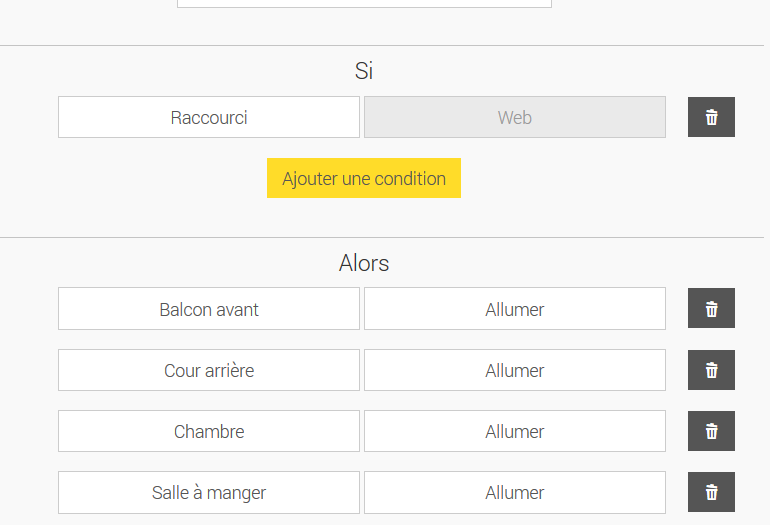Delete the Raccourci Web condition
The width and height of the screenshot is (770, 525).
pyautogui.click(x=711, y=117)
